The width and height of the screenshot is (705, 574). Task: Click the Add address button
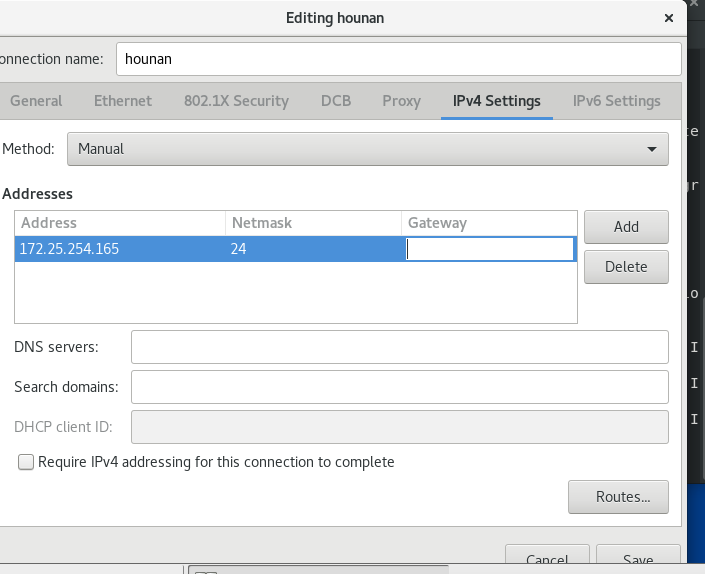[626, 226]
